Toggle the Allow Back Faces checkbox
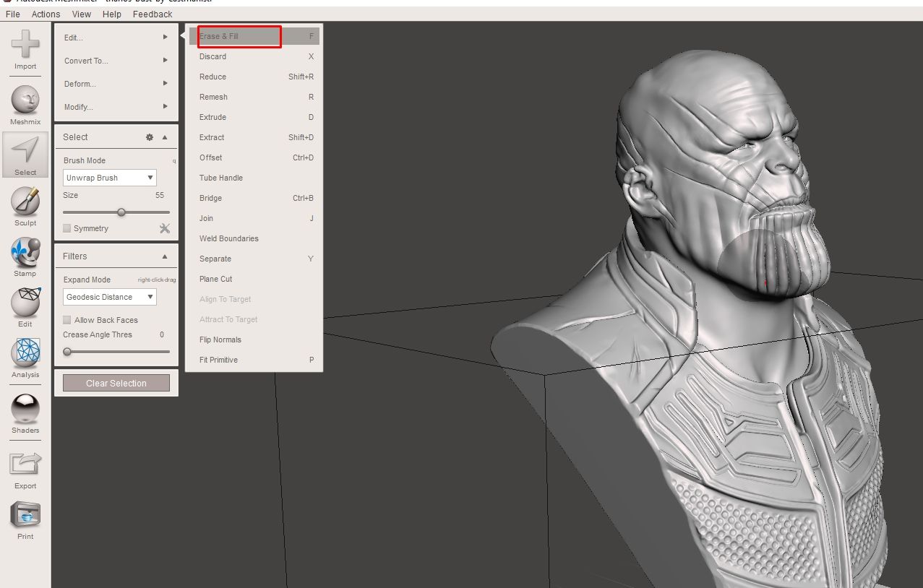 click(66, 319)
